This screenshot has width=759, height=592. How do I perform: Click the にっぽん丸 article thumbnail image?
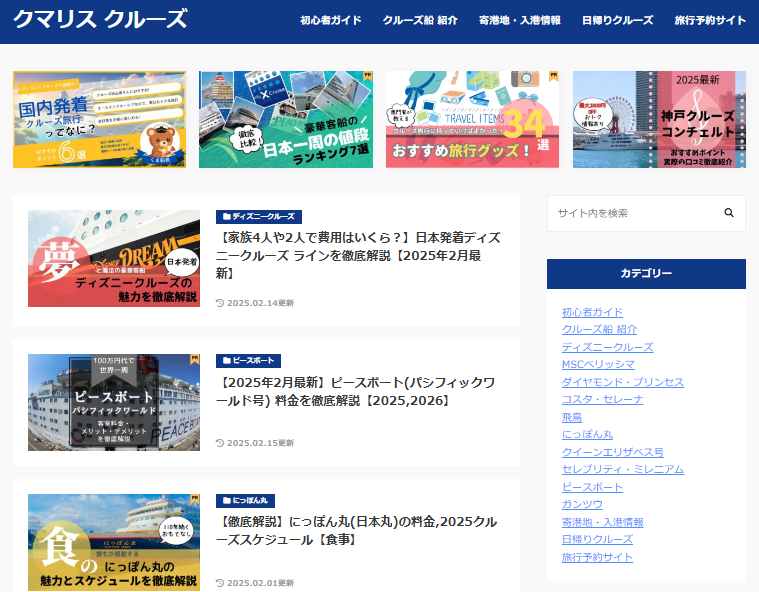114,542
